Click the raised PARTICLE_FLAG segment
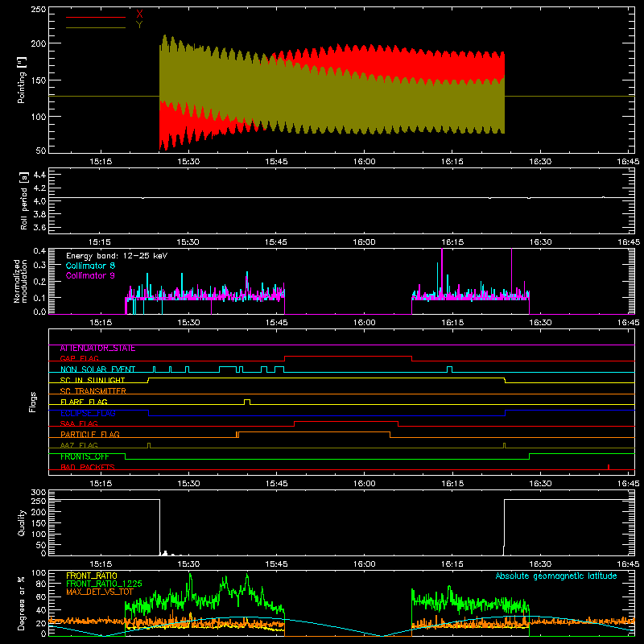Image resolution: width=644 pixels, height=644 pixels. coord(314,432)
